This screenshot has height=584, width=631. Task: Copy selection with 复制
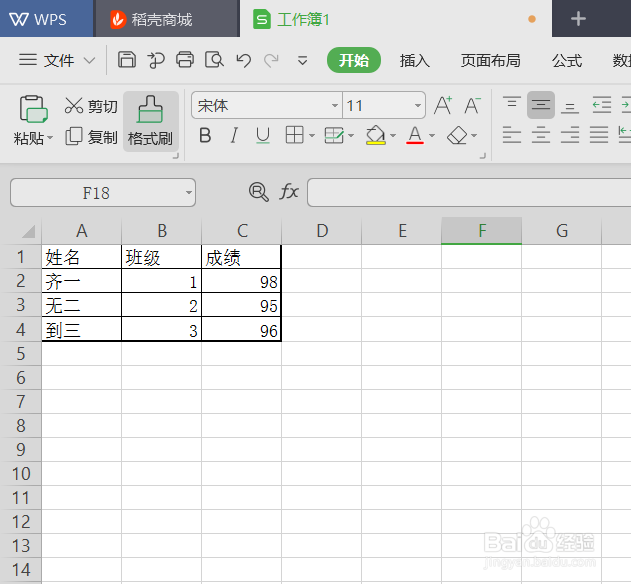[x=91, y=137]
